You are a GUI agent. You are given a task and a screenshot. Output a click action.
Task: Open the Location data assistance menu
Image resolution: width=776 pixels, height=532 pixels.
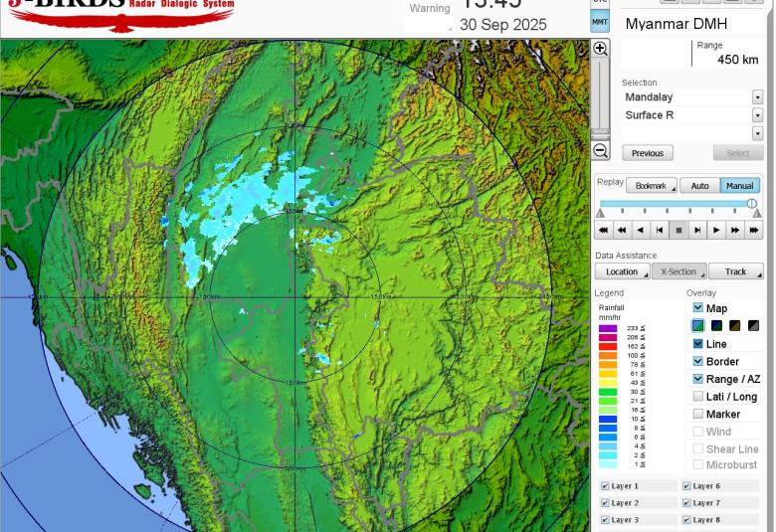(x=623, y=271)
